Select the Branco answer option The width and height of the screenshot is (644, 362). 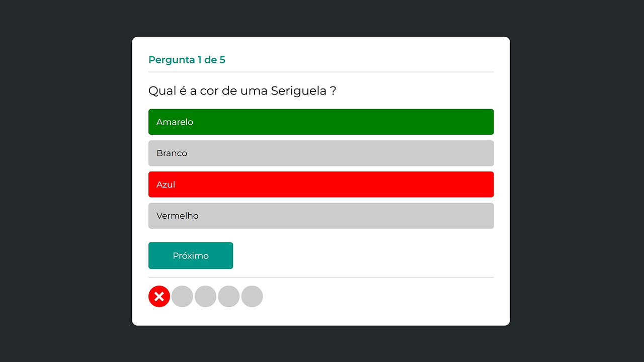click(x=321, y=153)
